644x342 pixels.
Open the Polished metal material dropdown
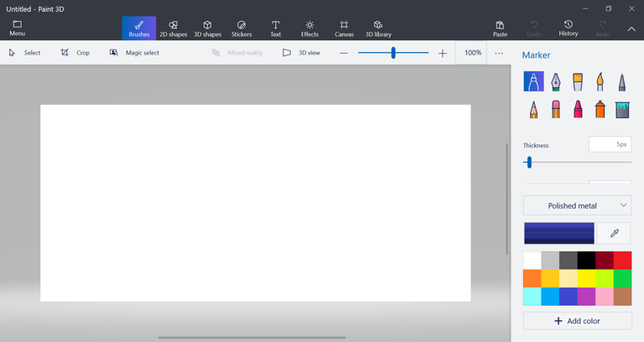[x=577, y=205]
